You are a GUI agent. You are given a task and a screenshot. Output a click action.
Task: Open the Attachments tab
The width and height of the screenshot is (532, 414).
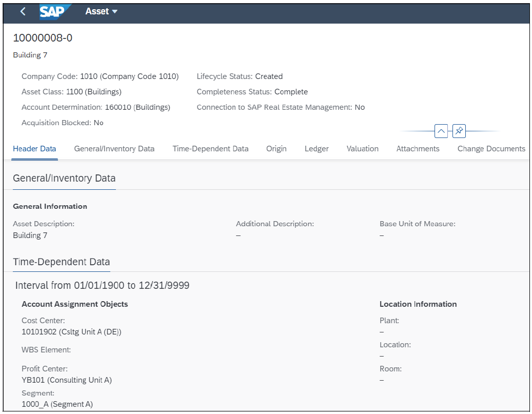pos(418,149)
